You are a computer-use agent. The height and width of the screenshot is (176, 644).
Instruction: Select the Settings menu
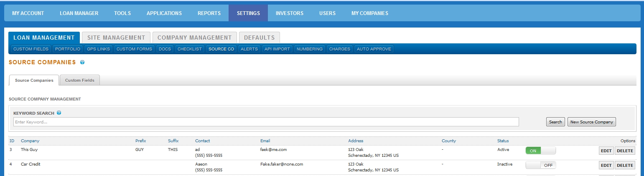click(x=248, y=13)
